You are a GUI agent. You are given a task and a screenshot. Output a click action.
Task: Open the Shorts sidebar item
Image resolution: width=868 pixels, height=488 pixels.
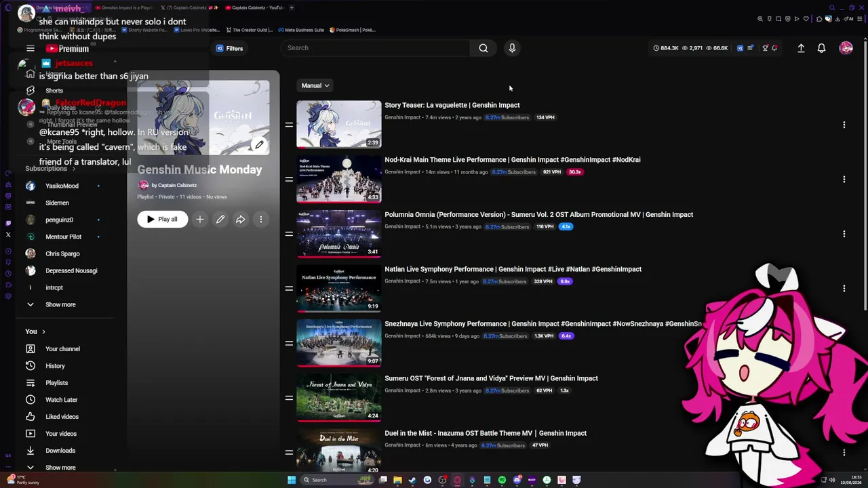coord(54,91)
